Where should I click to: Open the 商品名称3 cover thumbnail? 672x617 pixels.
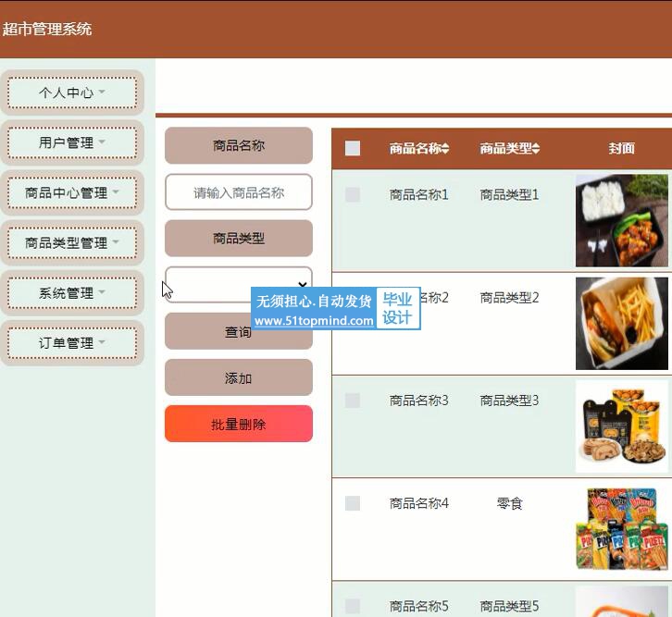[x=622, y=426]
